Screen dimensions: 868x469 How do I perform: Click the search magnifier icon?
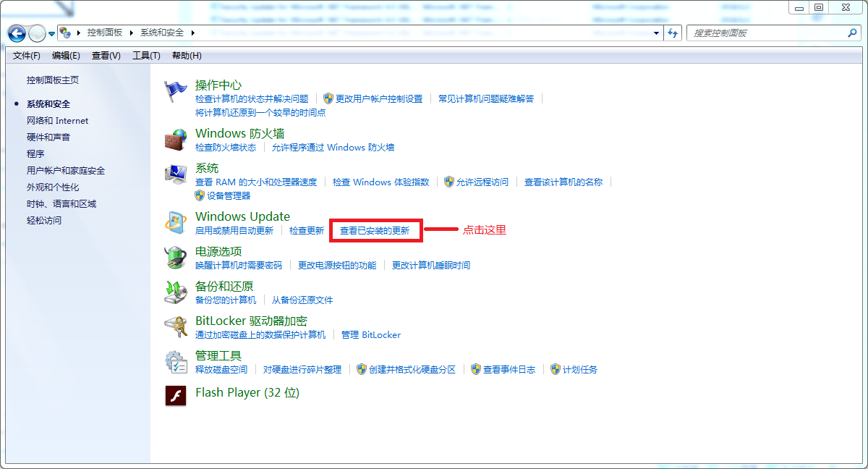tap(852, 33)
